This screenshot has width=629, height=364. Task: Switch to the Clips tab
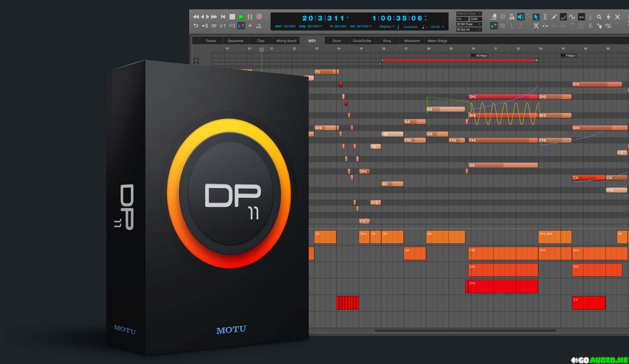pos(261,41)
